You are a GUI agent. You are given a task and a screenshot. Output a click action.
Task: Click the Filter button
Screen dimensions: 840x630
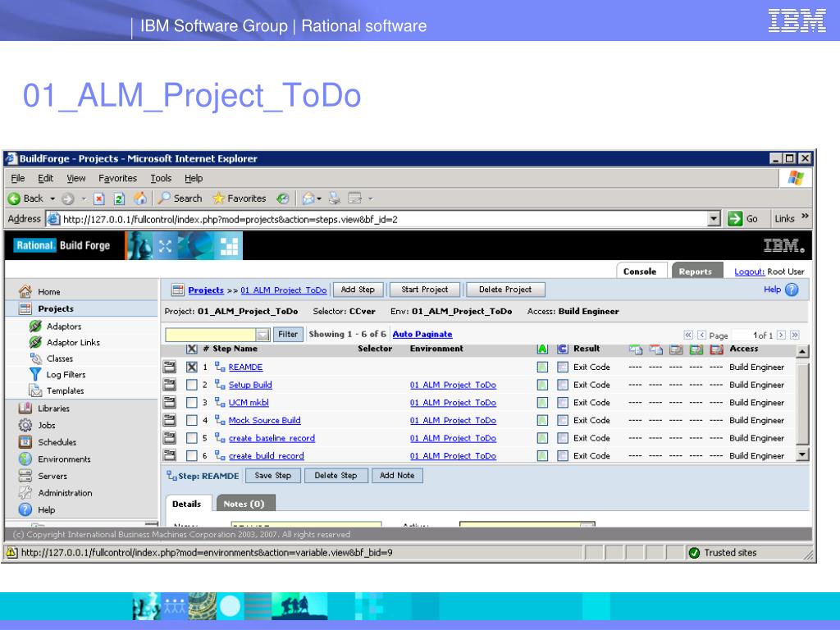pyautogui.click(x=288, y=335)
